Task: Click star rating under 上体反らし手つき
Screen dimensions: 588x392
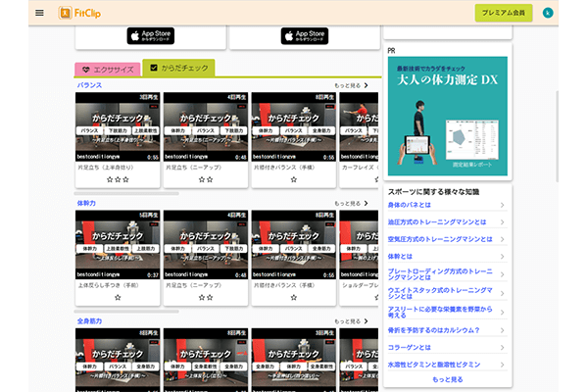Action: [118, 298]
